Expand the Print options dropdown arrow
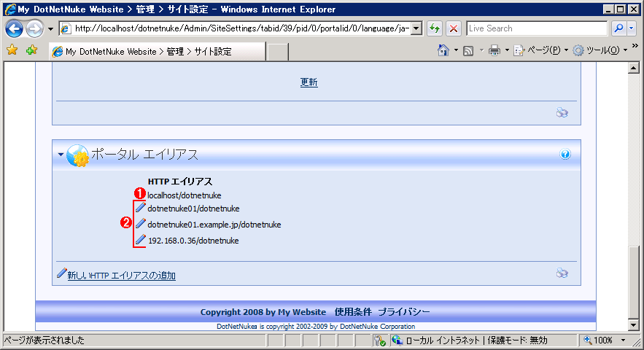The width and height of the screenshot is (644, 350). pos(507,50)
